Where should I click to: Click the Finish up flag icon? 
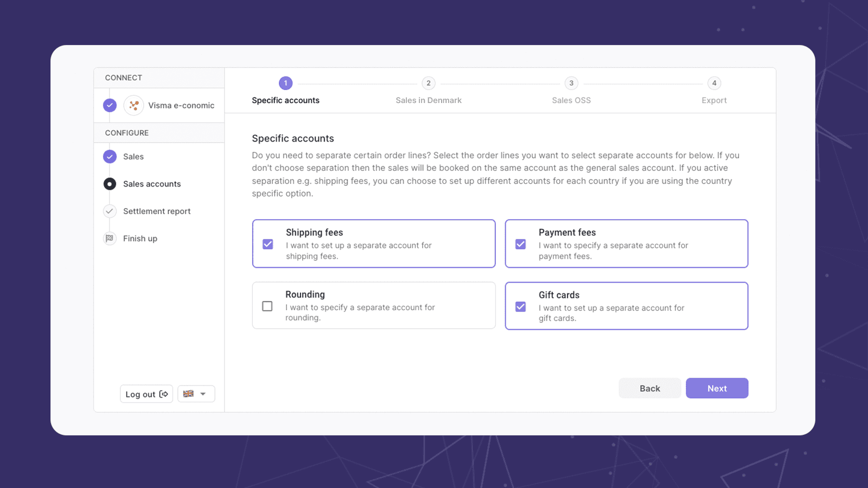click(110, 239)
